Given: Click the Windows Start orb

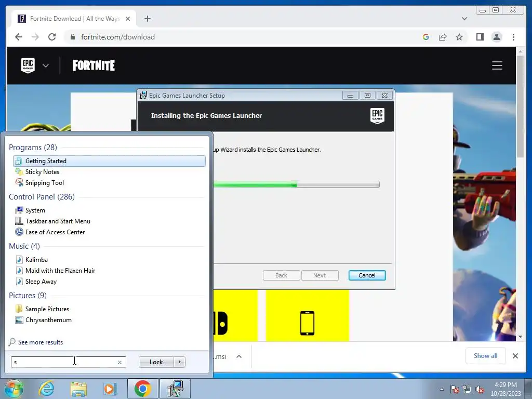Looking at the screenshot, I should (14, 389).
